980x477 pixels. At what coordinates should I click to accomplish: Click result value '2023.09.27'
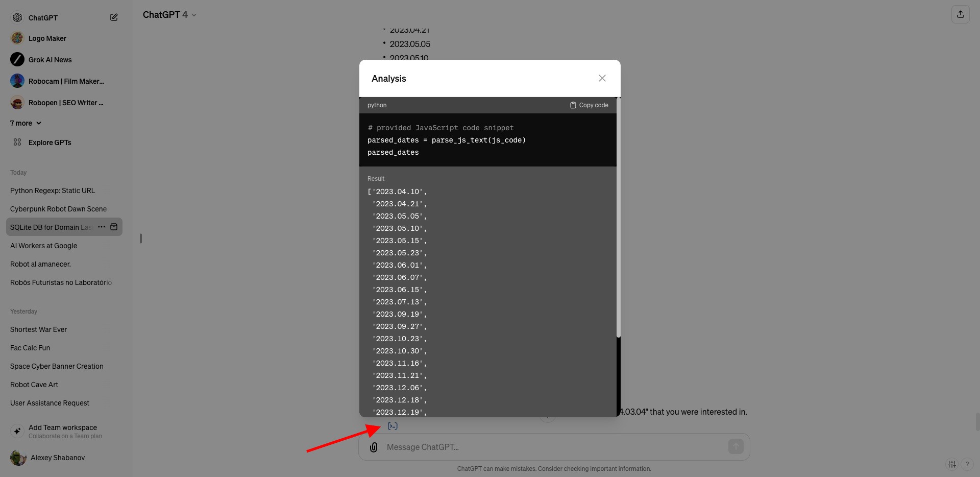click(399, 326)
